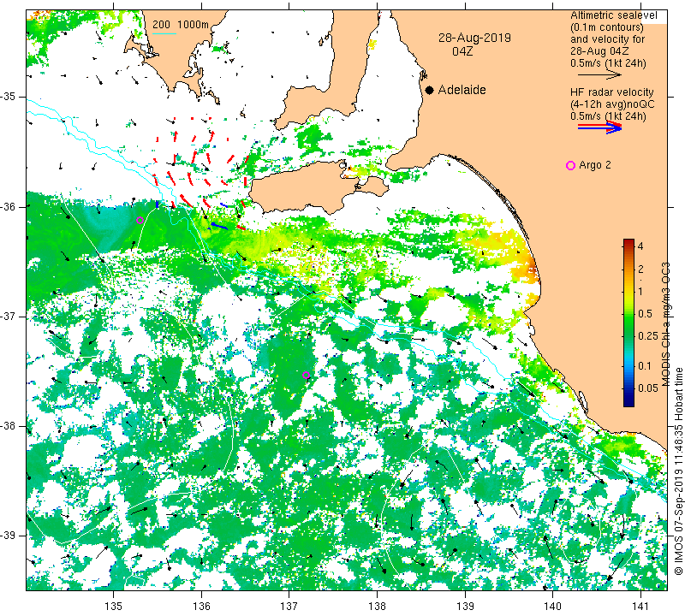
Task: Click the colorbar value label "0.1"
Action: pos(645,366)
